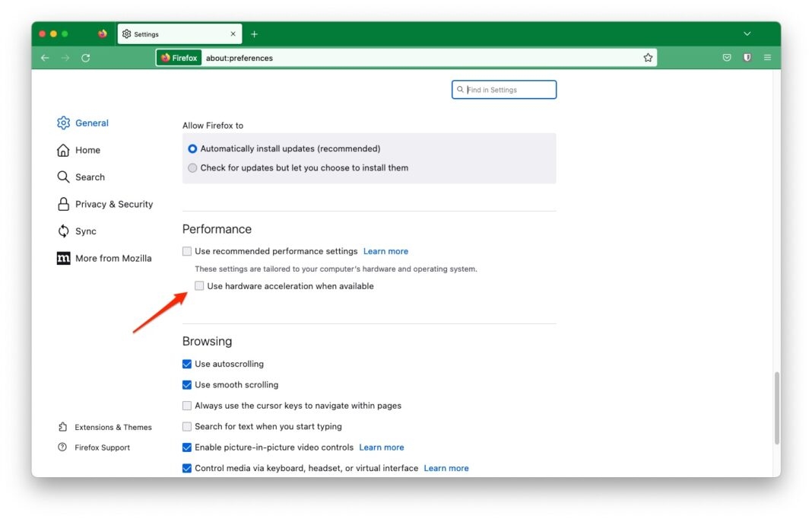812x519 pixels.
Task: Expand the list all tabs chevron
Action: 747,34
